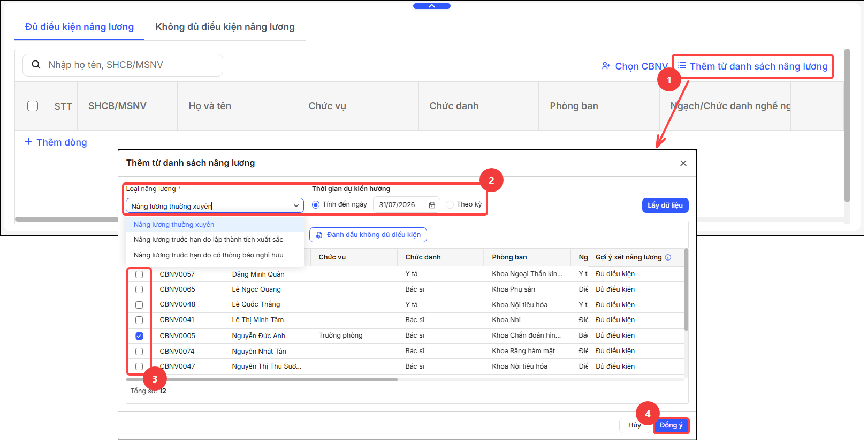This screenshot has height=443, width=868.
Task: Click the dialog table vertical scrollbar
Action: 686,289
